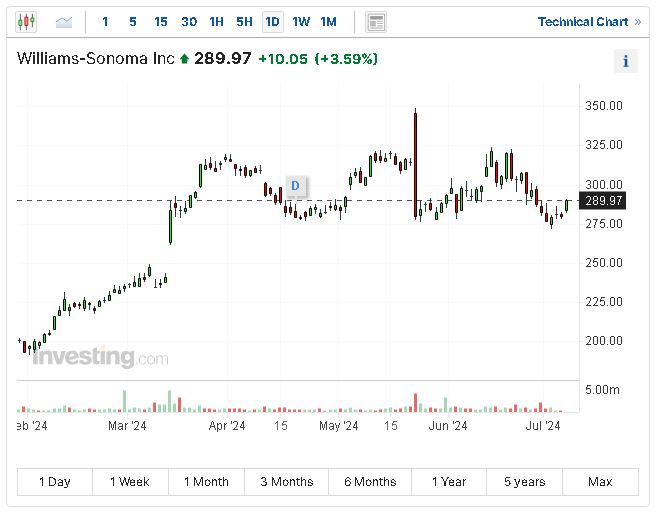Click the tall red candle reaching 350
Screen dimensions: 659x515
pos(416,165)
